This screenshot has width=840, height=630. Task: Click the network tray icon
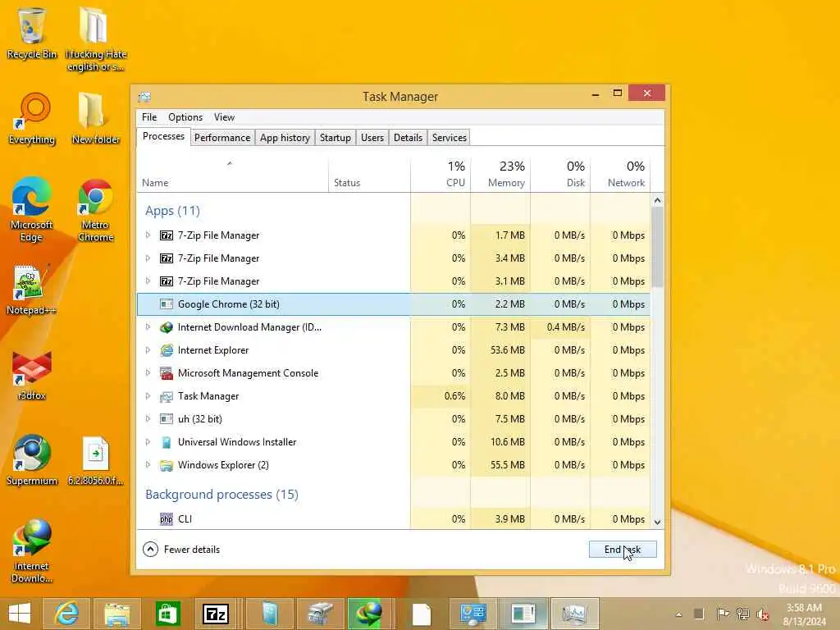[743, 614]
